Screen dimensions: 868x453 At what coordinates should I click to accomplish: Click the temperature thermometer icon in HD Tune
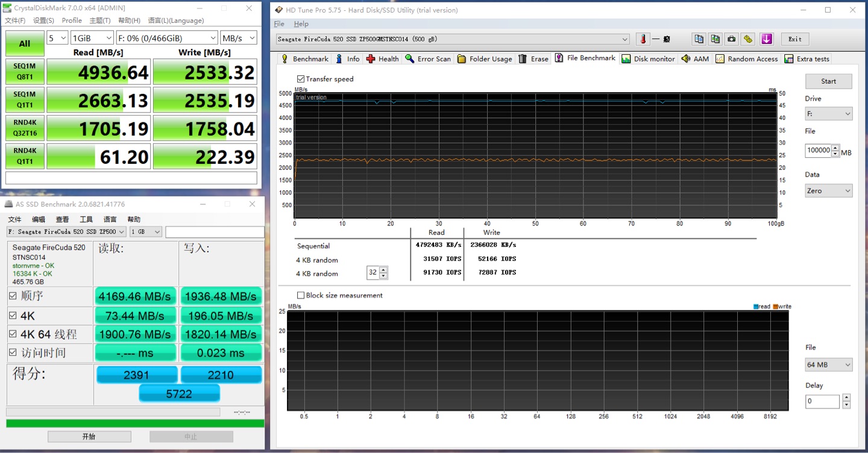(x=643, y=39)
